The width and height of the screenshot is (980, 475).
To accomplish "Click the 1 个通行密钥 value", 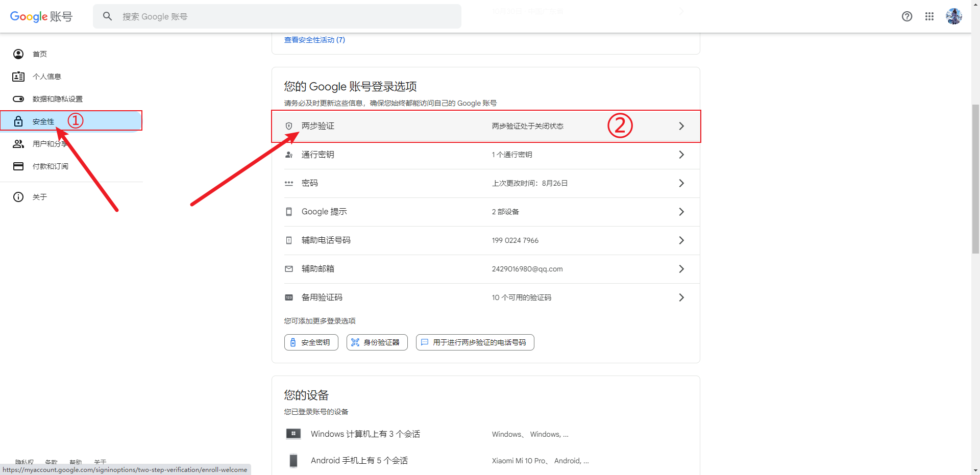I will pos(512,155).
